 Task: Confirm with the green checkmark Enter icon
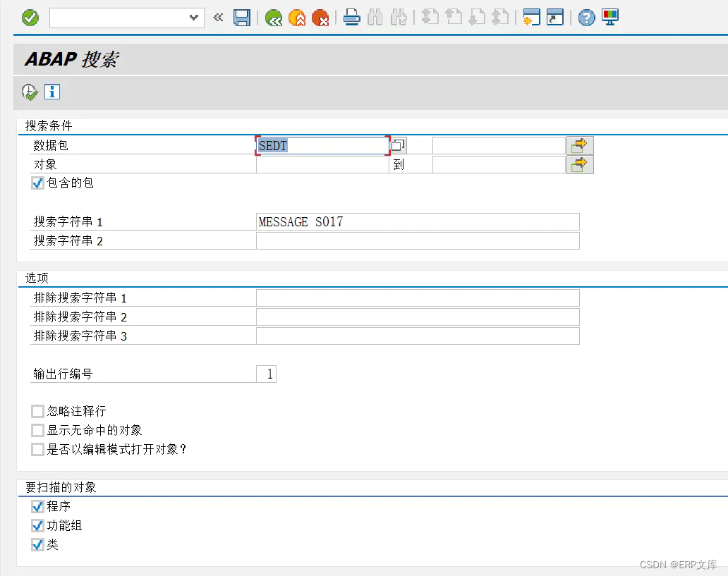point(30,18)
